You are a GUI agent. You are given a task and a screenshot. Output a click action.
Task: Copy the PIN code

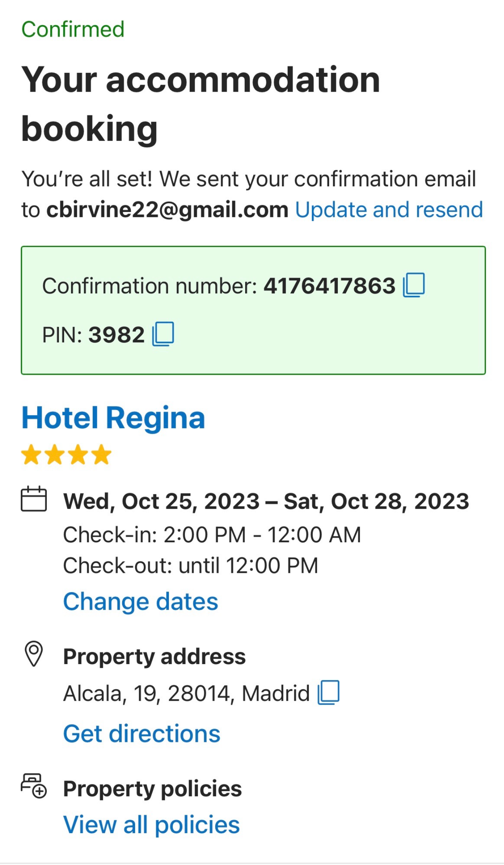click(163, 334)
